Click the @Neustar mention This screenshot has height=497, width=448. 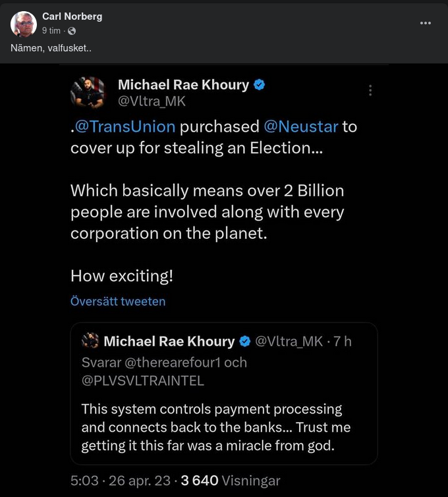click(301, 126)
